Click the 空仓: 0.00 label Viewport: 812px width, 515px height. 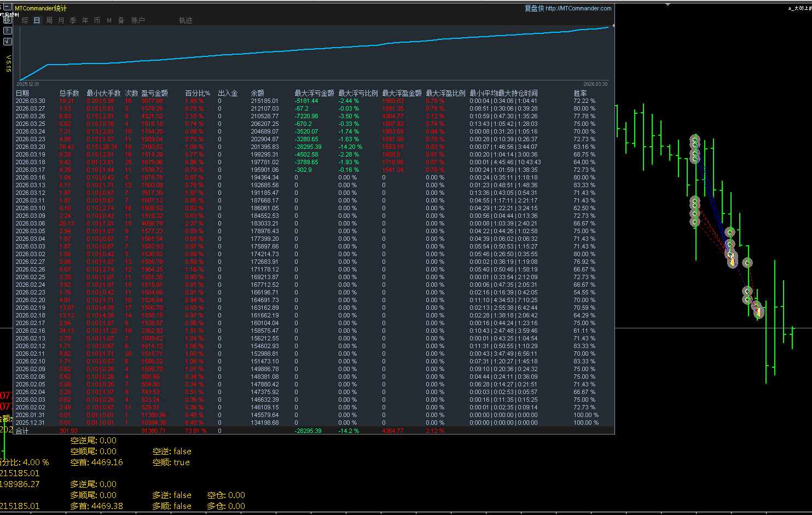point(226,495)
